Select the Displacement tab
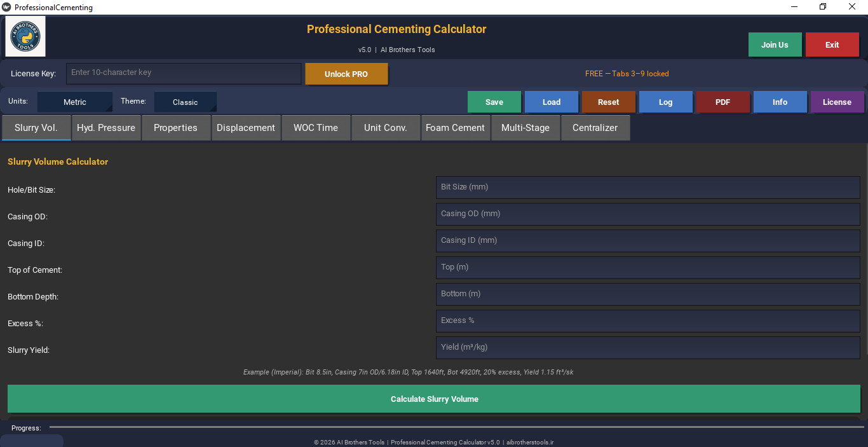The height and width of the screenshot is (447, 868). point(246,128)
